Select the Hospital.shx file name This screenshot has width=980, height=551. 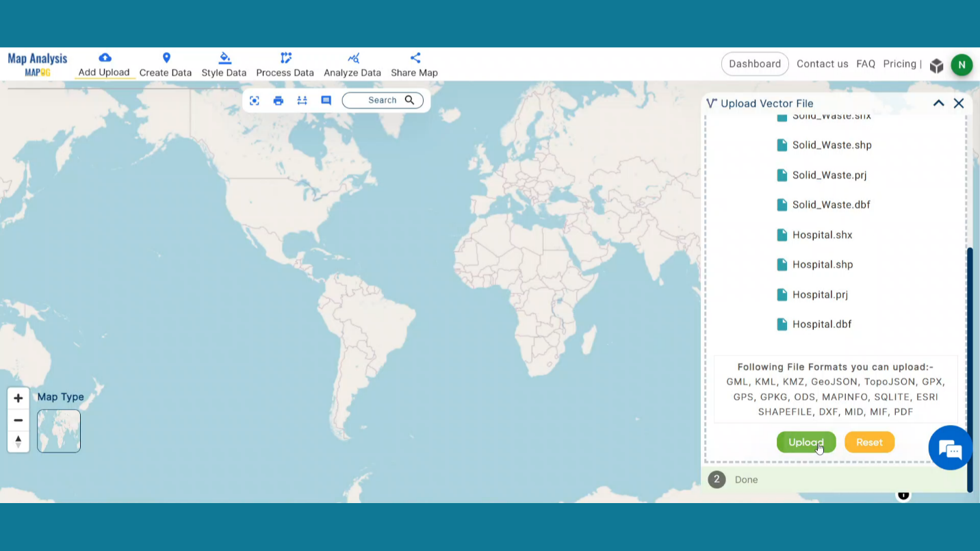823,235
